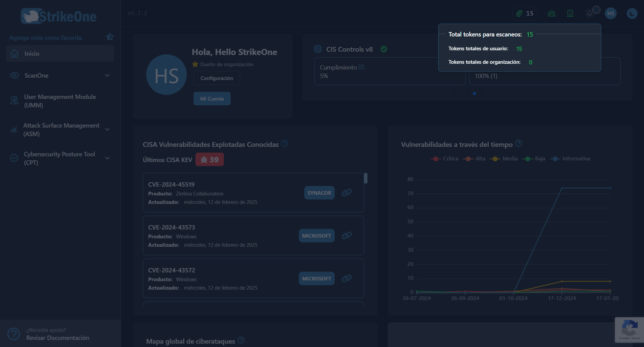This screenshot has width=644, height=347.
Task: Toggle dark mode with the moon button
Action: (x=632, y=14)
